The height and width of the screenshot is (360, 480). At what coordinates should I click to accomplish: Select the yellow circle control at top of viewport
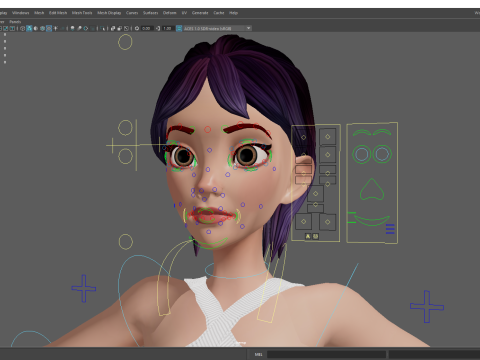[x=125, y=42]
